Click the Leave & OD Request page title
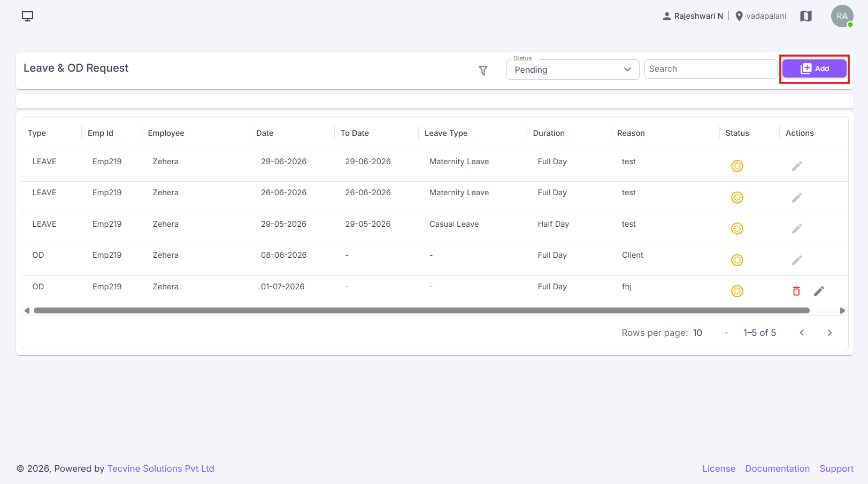 pos(76,68)
